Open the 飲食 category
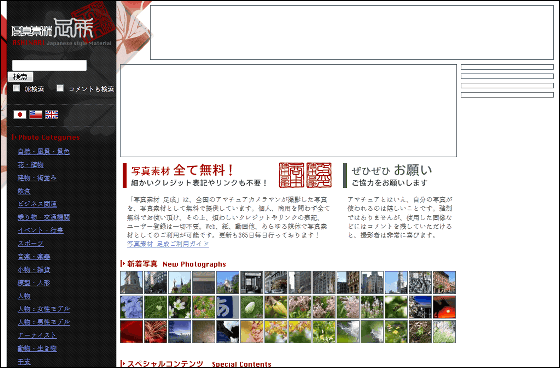This screenshot has height=368, width=560. click(x=24, y=191)
